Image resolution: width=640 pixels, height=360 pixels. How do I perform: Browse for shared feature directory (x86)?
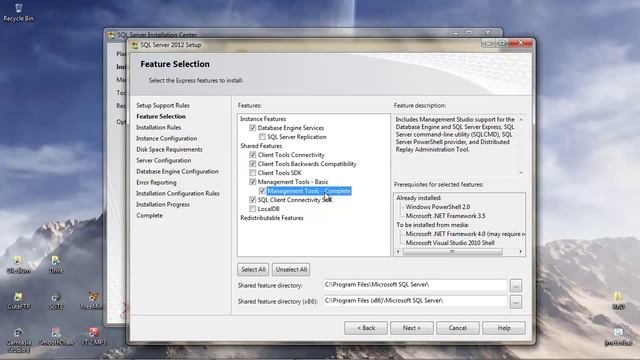516,302
